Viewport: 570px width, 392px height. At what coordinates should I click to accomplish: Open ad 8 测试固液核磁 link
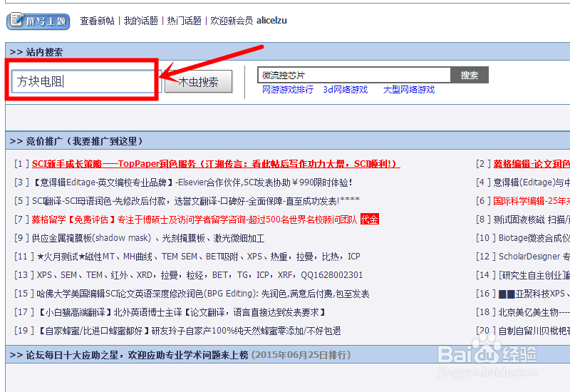pos(532,220)
